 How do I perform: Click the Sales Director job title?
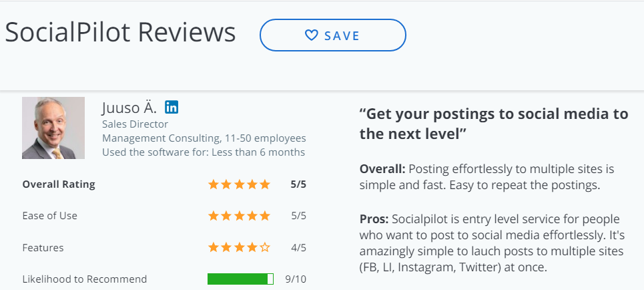135,124
